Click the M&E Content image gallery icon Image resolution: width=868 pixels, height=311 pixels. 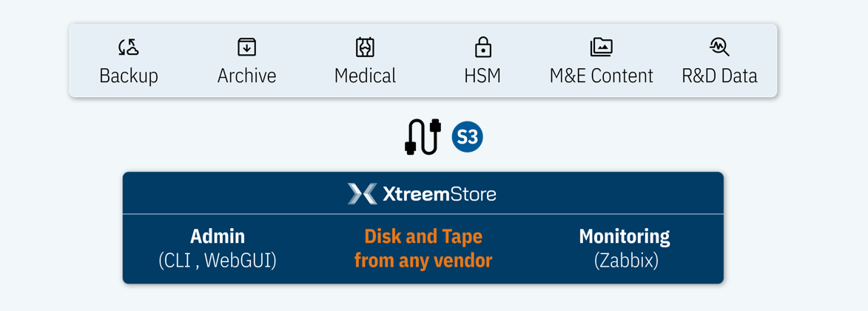tap(601, 47)
